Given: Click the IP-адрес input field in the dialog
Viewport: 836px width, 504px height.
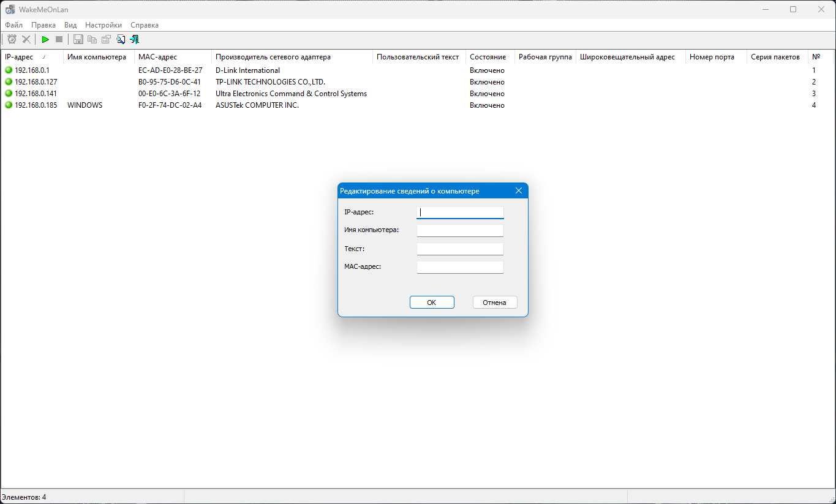Looking at the screenshot, I should (x=460, y=213).
